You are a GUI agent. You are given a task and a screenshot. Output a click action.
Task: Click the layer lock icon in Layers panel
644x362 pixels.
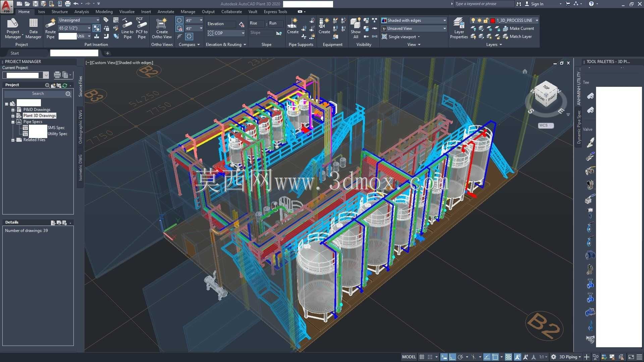point(486,20)
